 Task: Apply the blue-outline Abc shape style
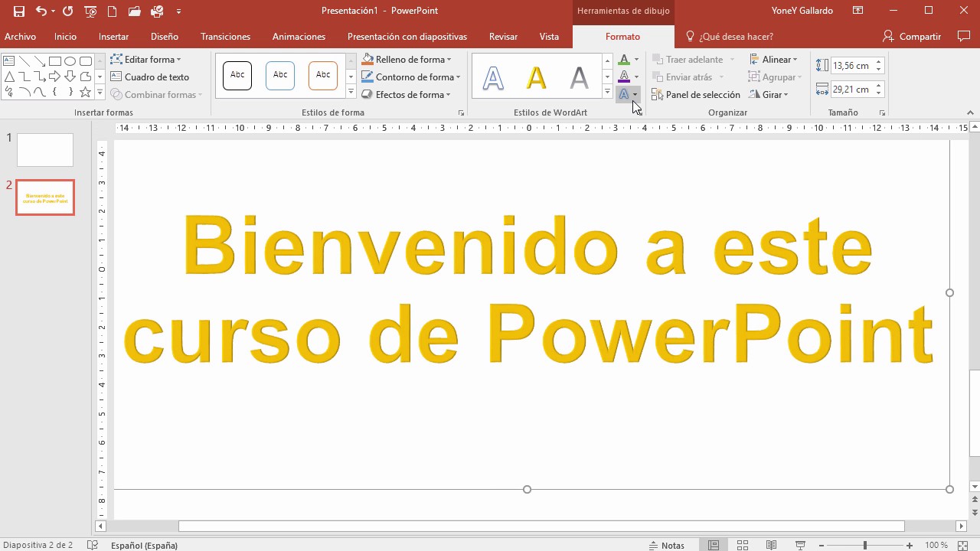click(280, 75)
